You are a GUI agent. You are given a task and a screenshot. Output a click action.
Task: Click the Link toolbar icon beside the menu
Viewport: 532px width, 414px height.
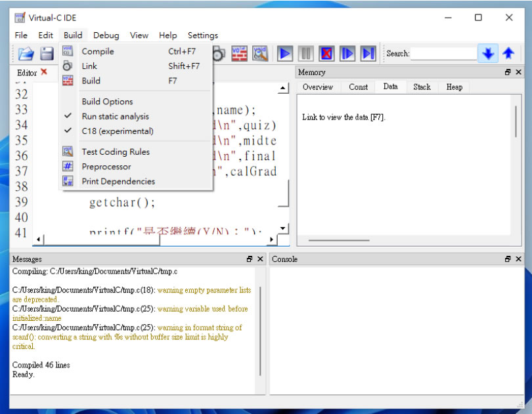(219, 54)
